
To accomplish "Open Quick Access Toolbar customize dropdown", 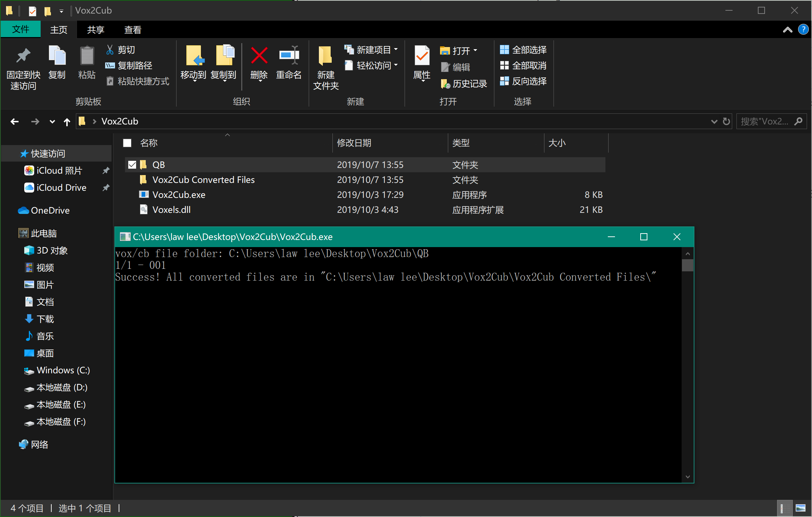I will (62, 11).
